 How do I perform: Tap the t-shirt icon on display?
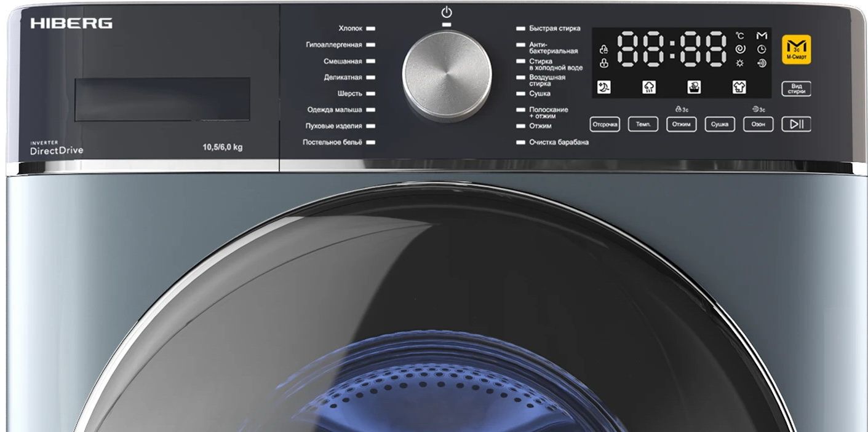click(739, 87)
